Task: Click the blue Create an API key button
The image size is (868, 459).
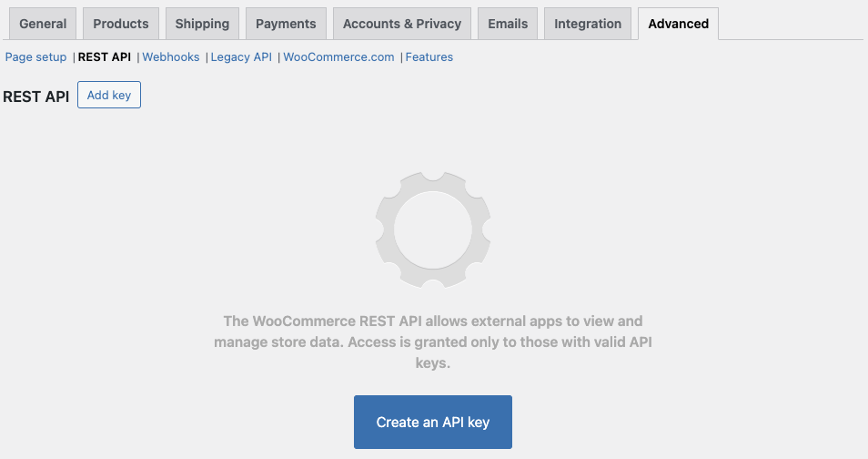Action: 433,422
